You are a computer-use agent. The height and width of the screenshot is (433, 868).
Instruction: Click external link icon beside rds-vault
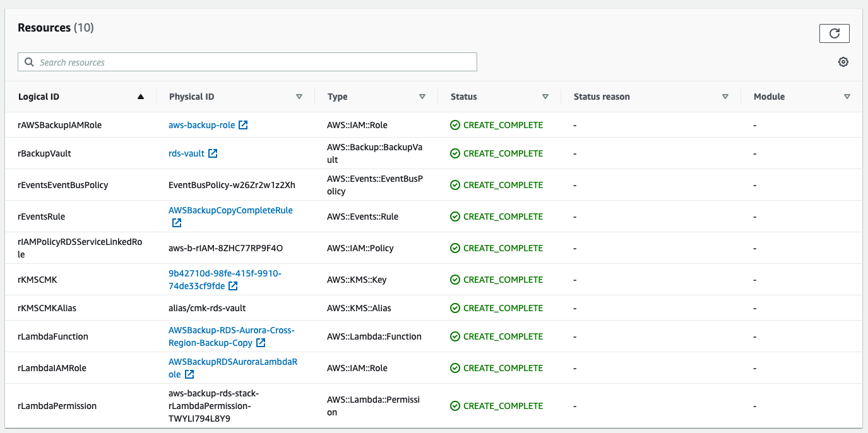(x=213, y=153)
